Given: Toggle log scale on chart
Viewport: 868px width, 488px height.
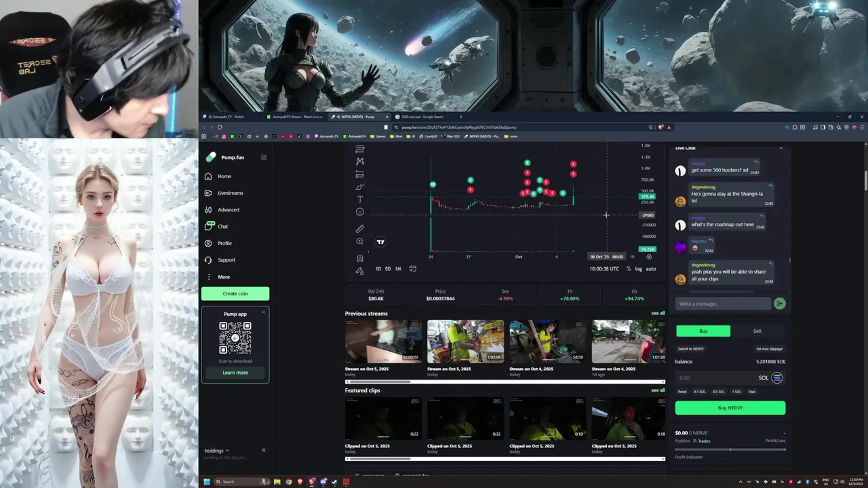Looking at the screenshot, I should point(639,269).
